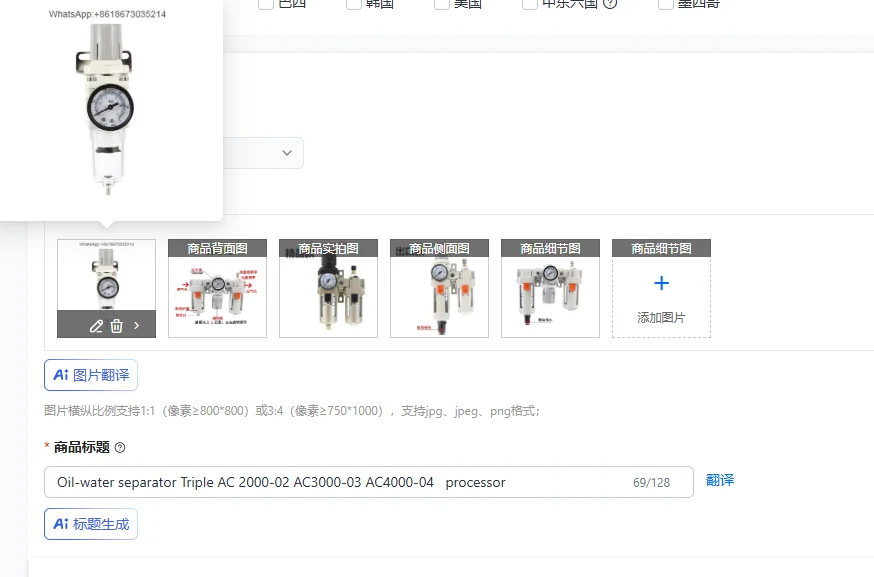Click the help icon next to 商品标题
Viewport: 874px width, 577px height.
(x=120, y=447)
